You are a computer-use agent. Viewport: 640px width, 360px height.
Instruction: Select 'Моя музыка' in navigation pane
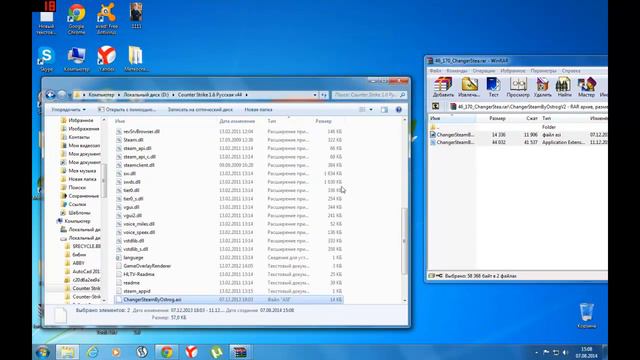click(x=78, y=171)
